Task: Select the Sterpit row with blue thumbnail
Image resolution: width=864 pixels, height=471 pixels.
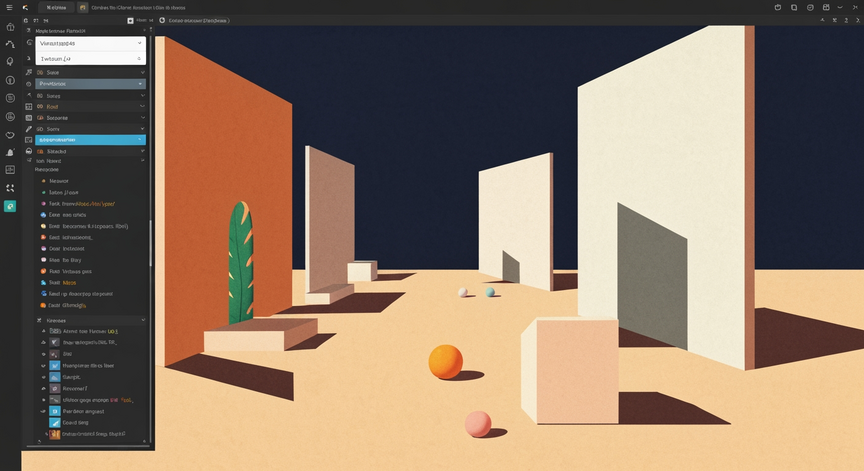Action: (x=91, y=377)
